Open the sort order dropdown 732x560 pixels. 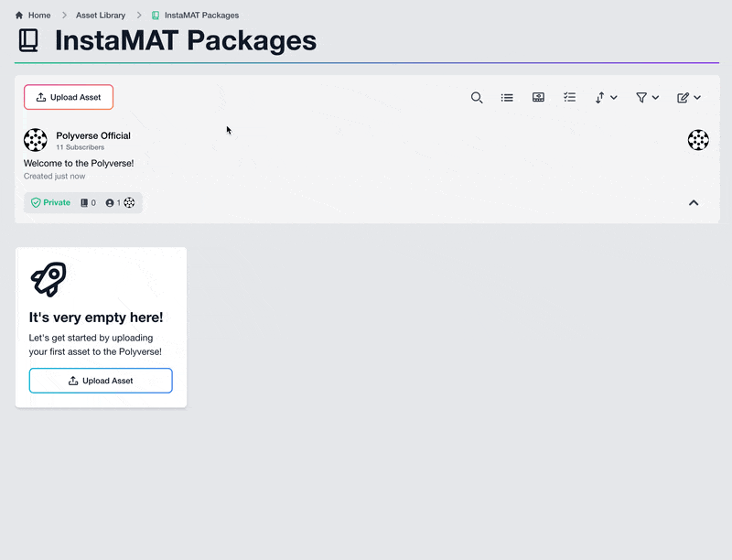(x=606, y=98)
